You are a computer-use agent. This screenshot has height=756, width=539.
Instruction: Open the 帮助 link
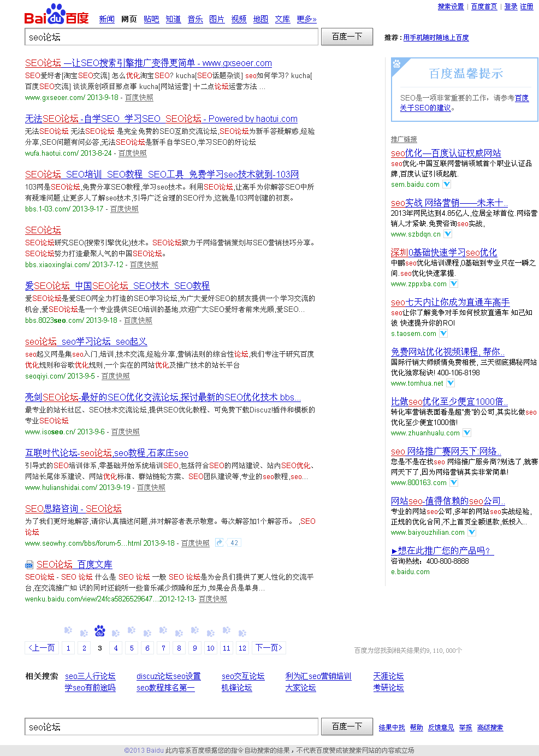(x=417, y=728)
